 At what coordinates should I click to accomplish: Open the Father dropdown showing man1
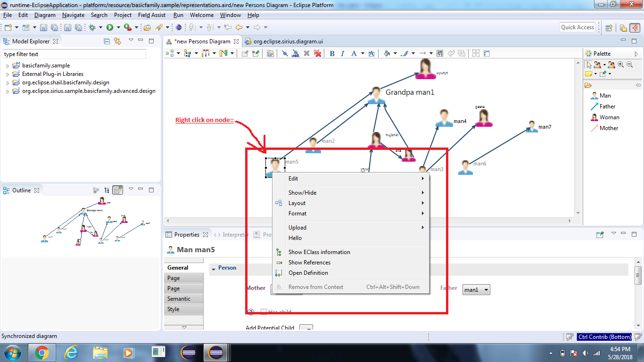click(476, 290)
